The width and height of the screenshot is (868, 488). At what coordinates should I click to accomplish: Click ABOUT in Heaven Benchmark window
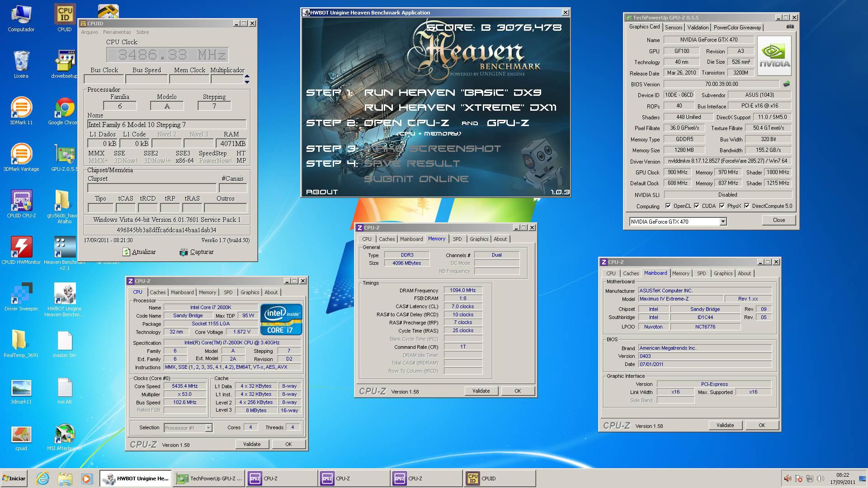[322, 192]
